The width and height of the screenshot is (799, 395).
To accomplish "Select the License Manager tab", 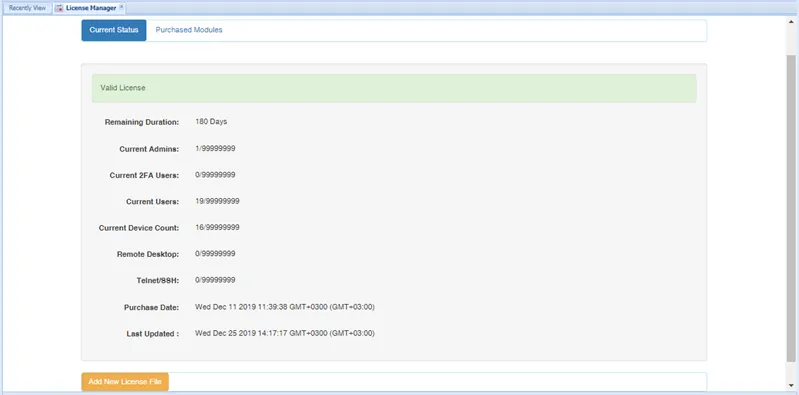I will click(90, 8).
